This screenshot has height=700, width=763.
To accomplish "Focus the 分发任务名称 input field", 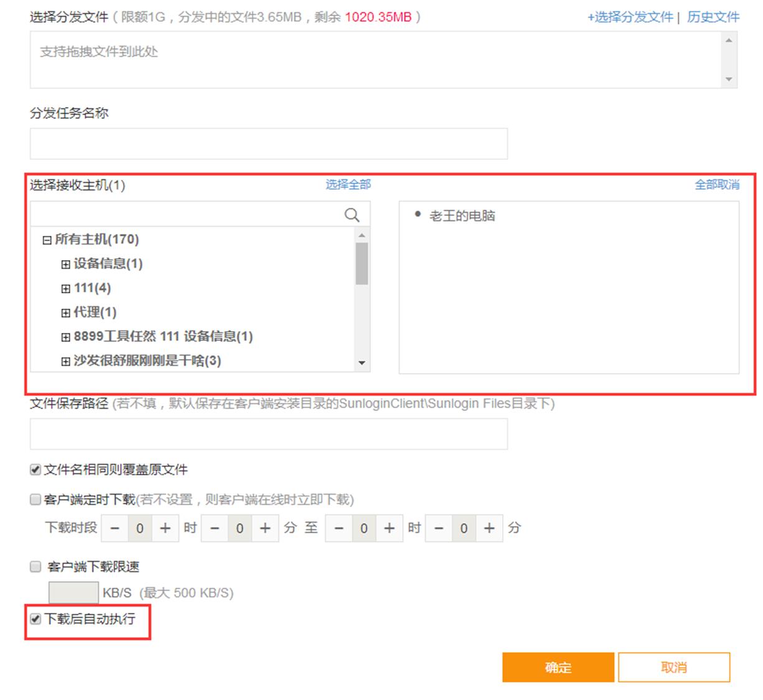I will coord(269,144).
